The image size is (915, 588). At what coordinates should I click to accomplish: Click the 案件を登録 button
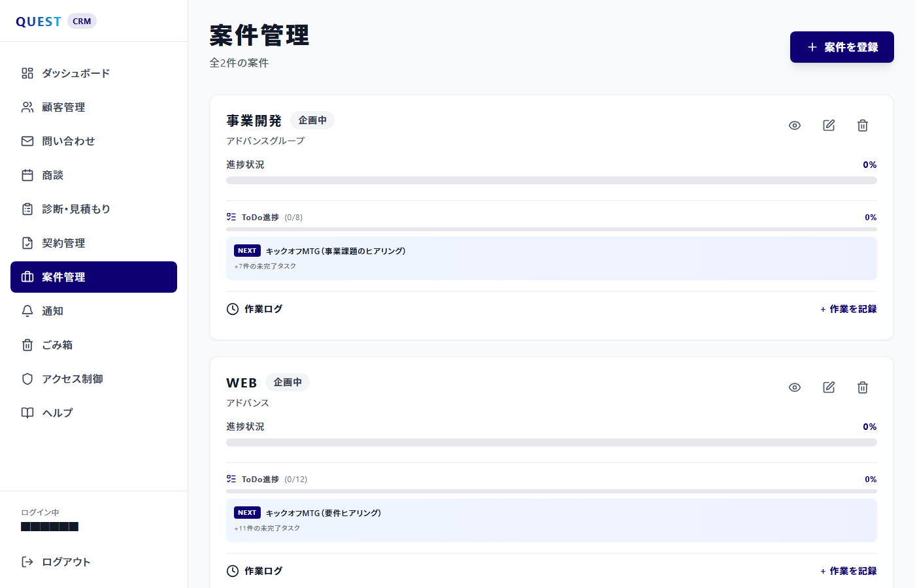[842, 47]
